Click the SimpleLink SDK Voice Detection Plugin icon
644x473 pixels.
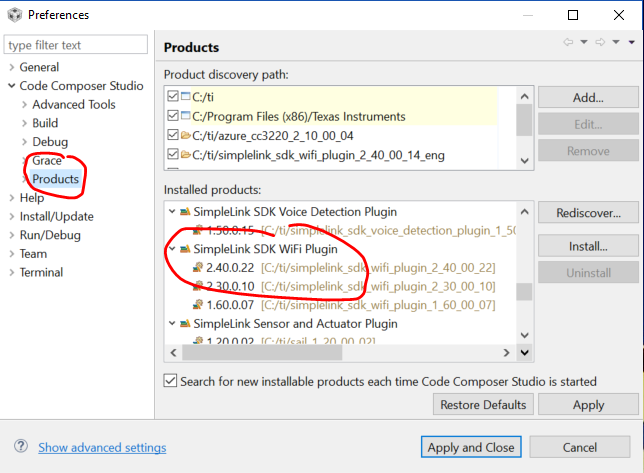[x=184, y=212]
